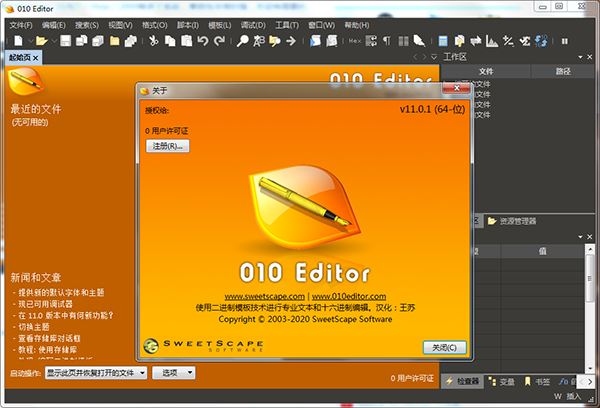Screen dimensions: 600x408
Task: Open news item 切换主题
Action: tap(34, 327)
